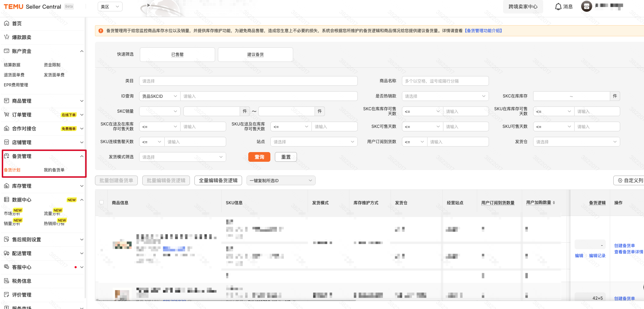Toggle the 已售罄 quick filter
Screen dimensions: 644x309
tap(177, 55)
